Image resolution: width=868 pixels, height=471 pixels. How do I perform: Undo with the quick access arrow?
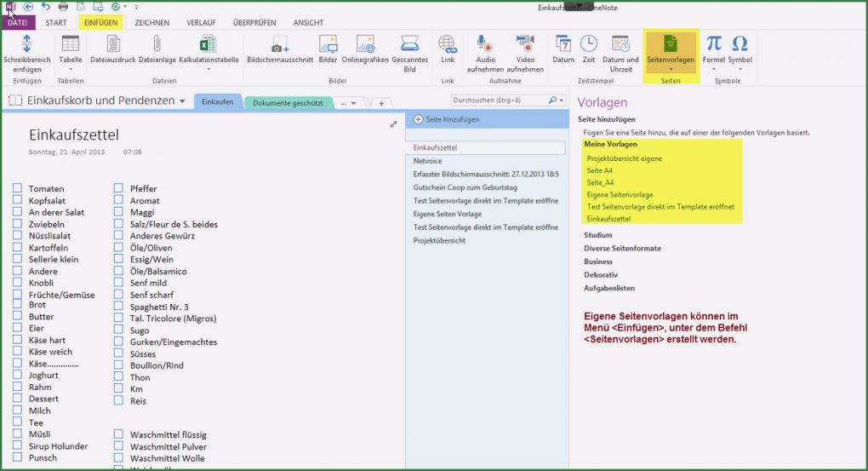(46, 7)
